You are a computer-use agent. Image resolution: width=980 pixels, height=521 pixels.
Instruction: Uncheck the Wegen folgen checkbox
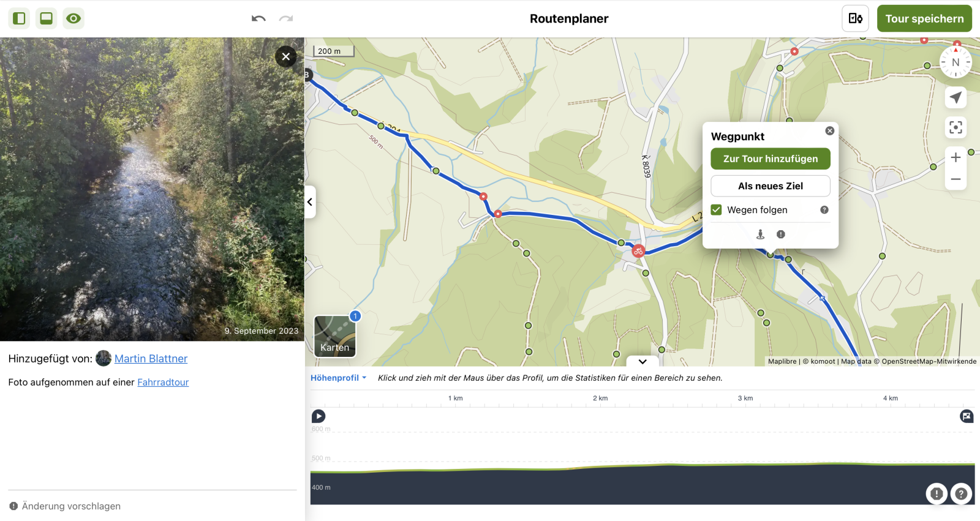click(716, 210)
